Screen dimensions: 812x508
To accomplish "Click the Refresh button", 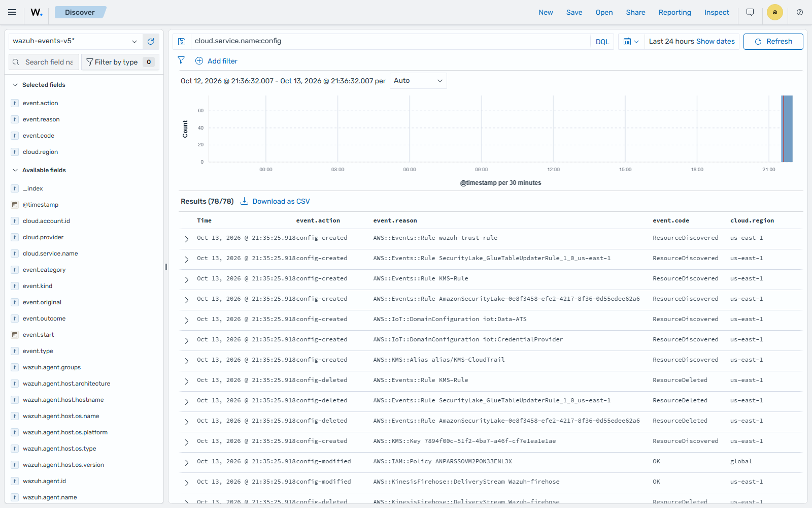I will (x=773, y=42).
